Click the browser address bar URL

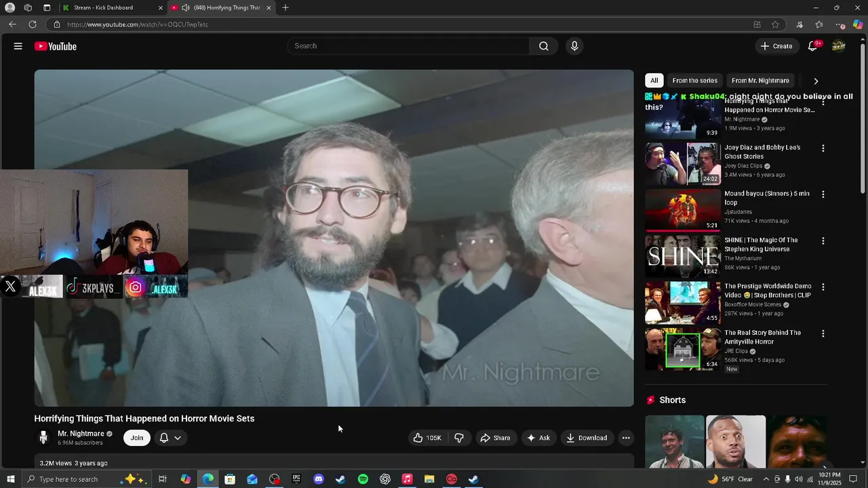pyautogui.click(x=138, y=24)
